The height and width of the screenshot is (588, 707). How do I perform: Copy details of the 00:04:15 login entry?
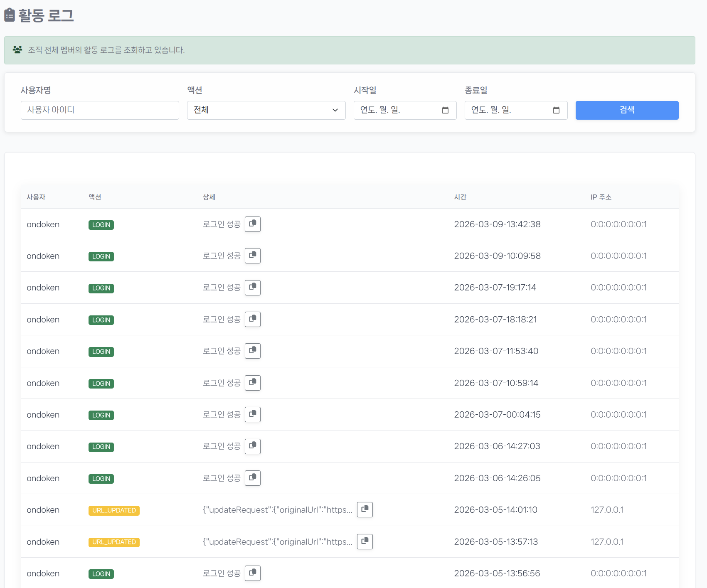tap(252, 414)
